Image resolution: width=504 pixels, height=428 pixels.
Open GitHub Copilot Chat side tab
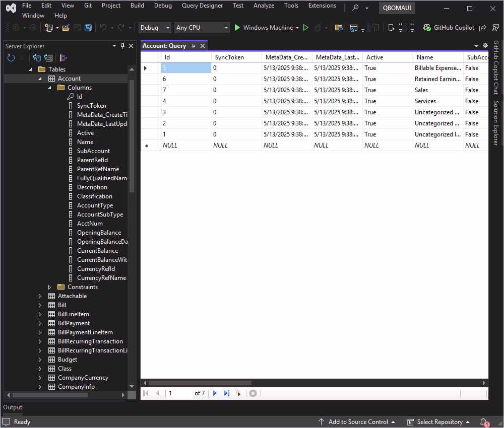[496, 67]
